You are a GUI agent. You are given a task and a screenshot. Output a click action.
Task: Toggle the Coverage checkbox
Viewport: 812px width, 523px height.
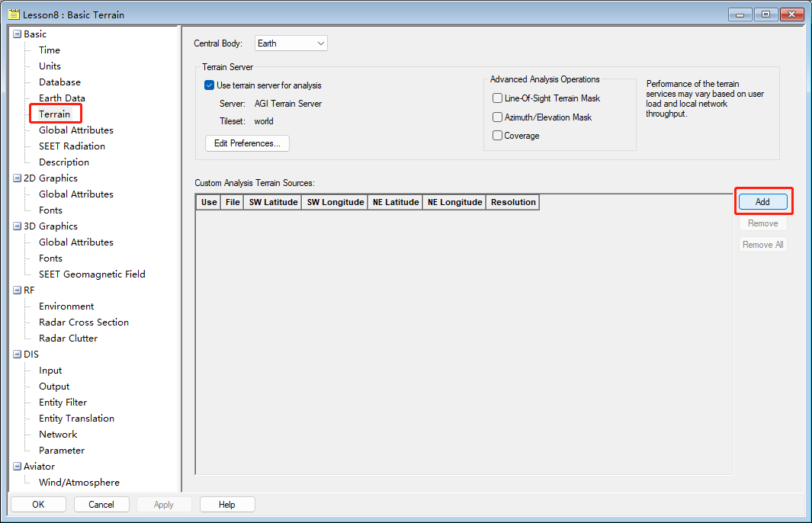coord(498,136)
